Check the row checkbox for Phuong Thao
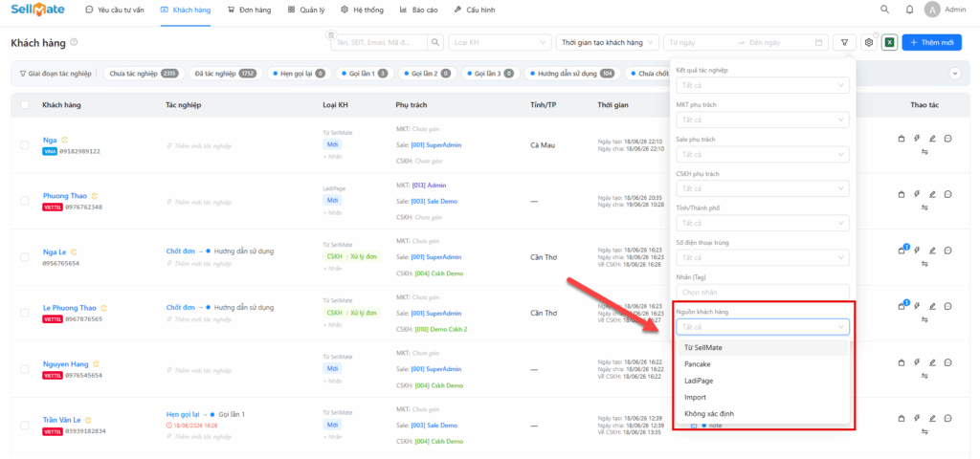This screenshot has width=980, height=459. [x=25, y=201]
